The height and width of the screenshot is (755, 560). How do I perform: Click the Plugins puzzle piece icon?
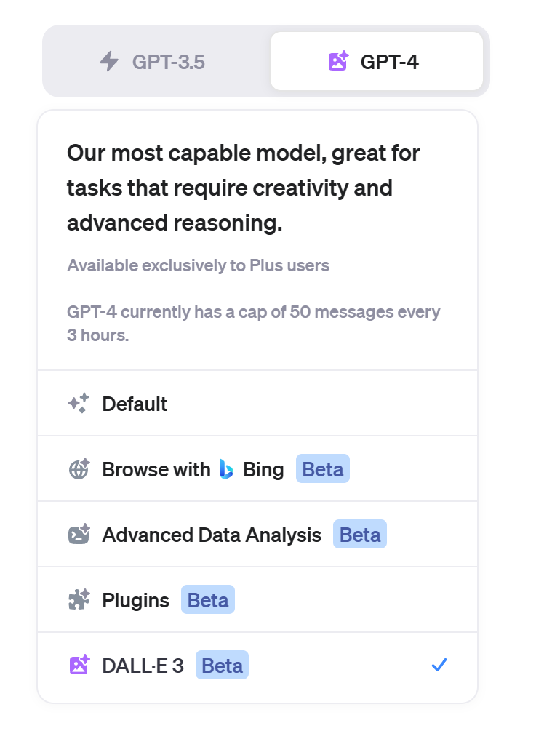(x=79, y=600)
